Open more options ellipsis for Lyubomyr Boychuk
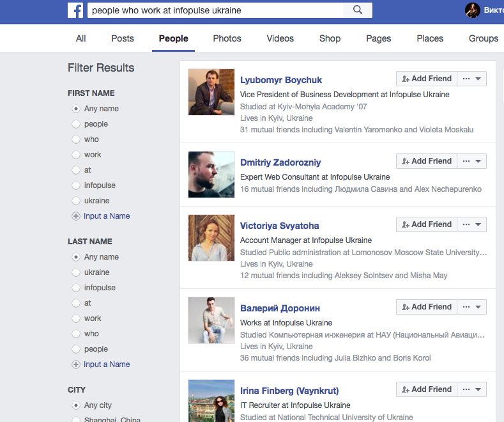The image size is (504, 422). point(466,79)
